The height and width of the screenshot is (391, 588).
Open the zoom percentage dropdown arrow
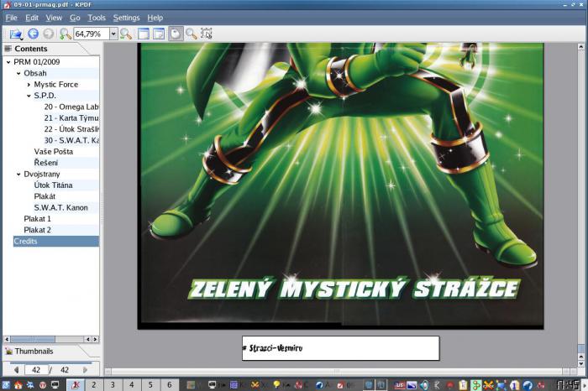pyautogui.click(x=113, y=34)
